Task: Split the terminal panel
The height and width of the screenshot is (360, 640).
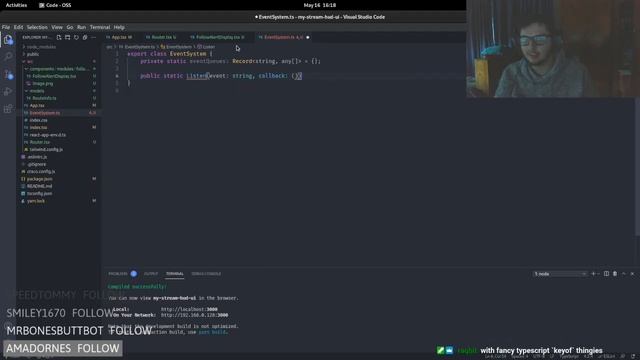Action: pyautogui.click(x=606, y=274)
